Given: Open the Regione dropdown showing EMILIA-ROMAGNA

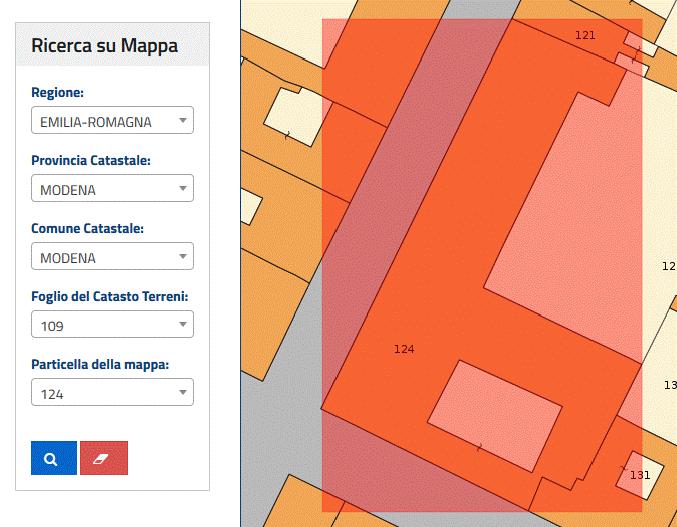Looking at the screenshot, I should 112,120.
